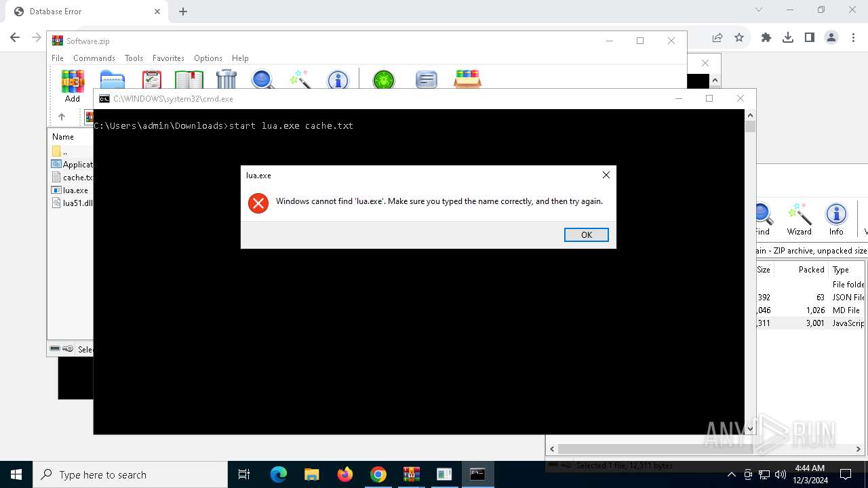The width and height of the screenshot is (868, 488).
Task: Select the Application file in the WinRAR list
Action: (71, 165)
